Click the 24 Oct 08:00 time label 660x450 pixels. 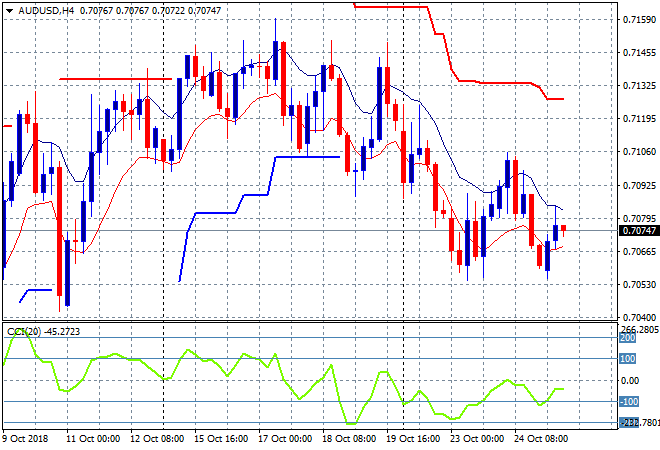click(541, 439)
